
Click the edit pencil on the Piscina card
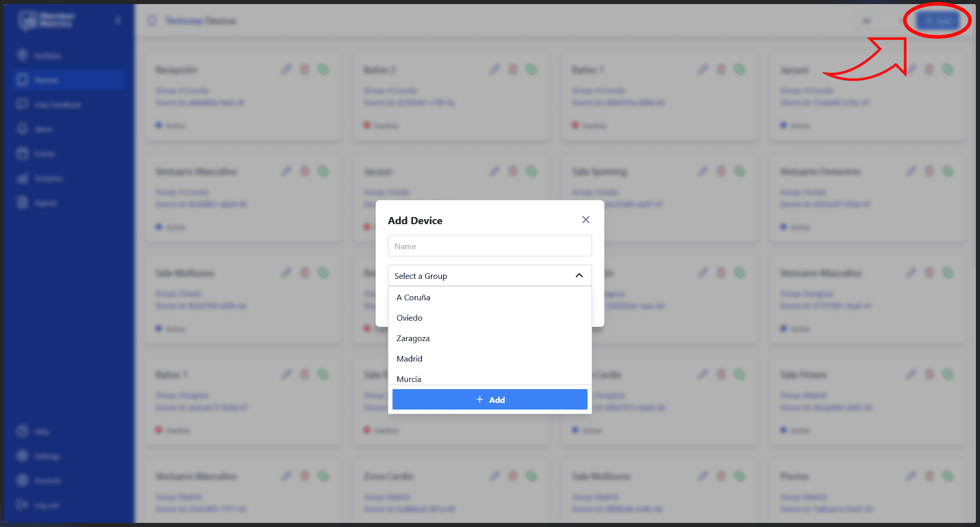point(911,476)
